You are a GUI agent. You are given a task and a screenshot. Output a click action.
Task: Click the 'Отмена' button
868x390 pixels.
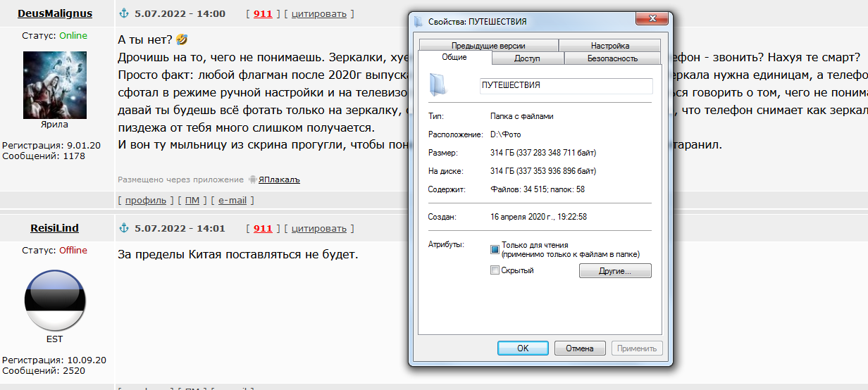[580, 348]
